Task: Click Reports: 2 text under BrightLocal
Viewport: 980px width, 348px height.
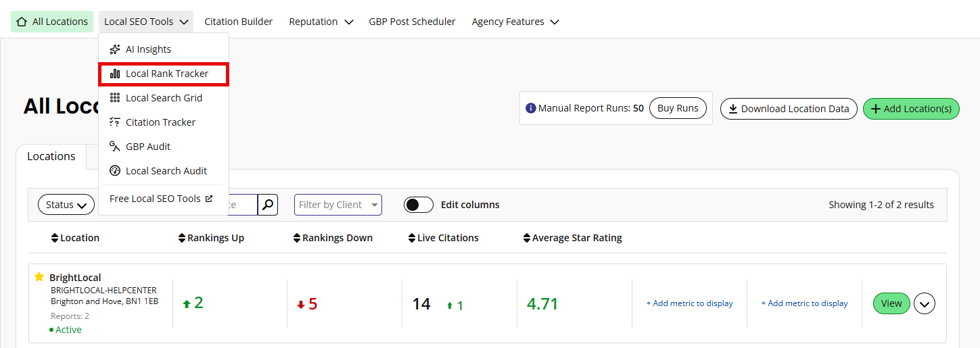Action: click(70, 316)
